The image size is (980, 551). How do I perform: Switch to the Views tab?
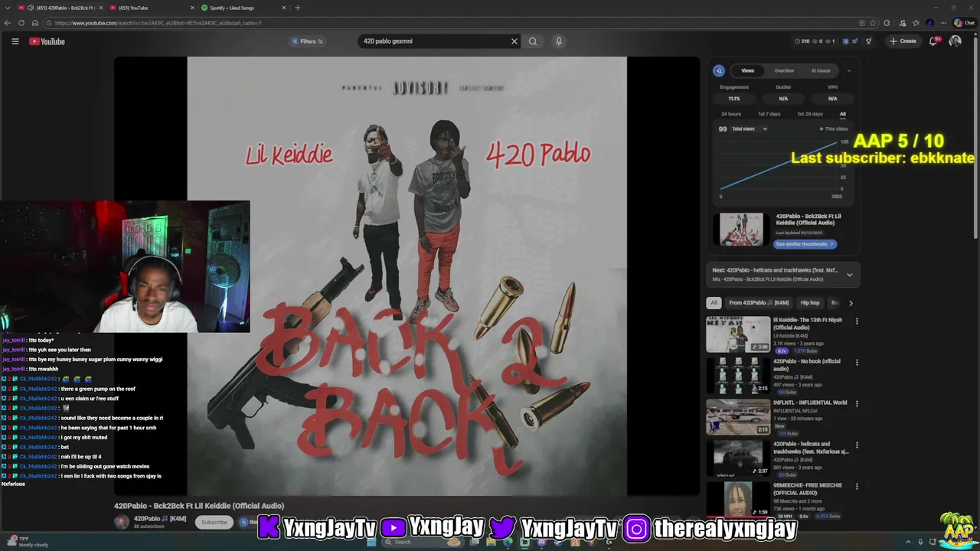pos(747,70)
